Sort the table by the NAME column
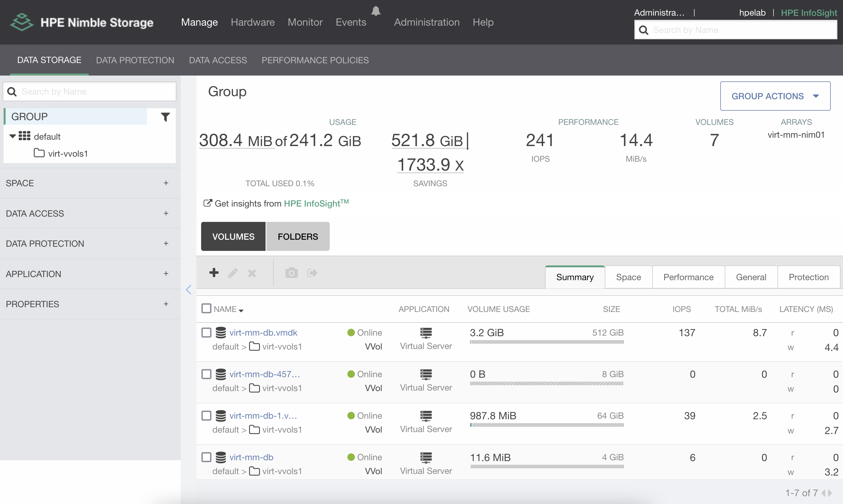Image resolution: width=843 pixels, height=504 pixels. coord(228,309)
